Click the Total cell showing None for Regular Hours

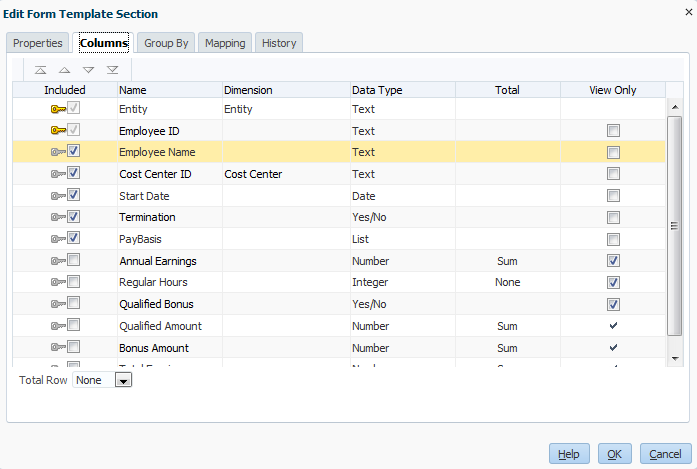[x=507, y=283]
